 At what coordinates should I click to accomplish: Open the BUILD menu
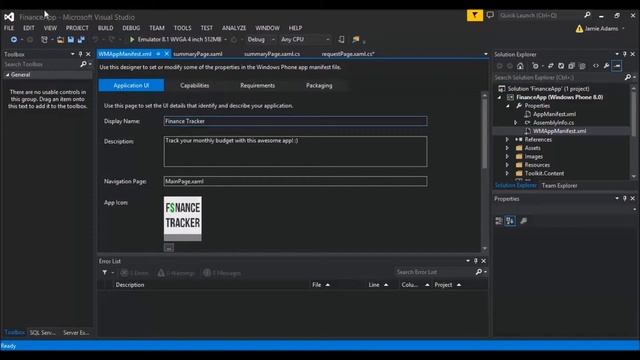point(105,28)
